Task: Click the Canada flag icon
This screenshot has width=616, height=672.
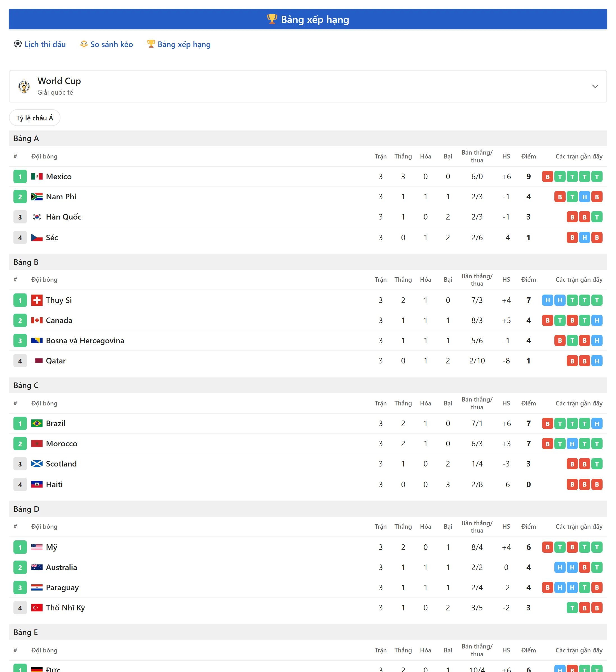Action: [37, 320]
